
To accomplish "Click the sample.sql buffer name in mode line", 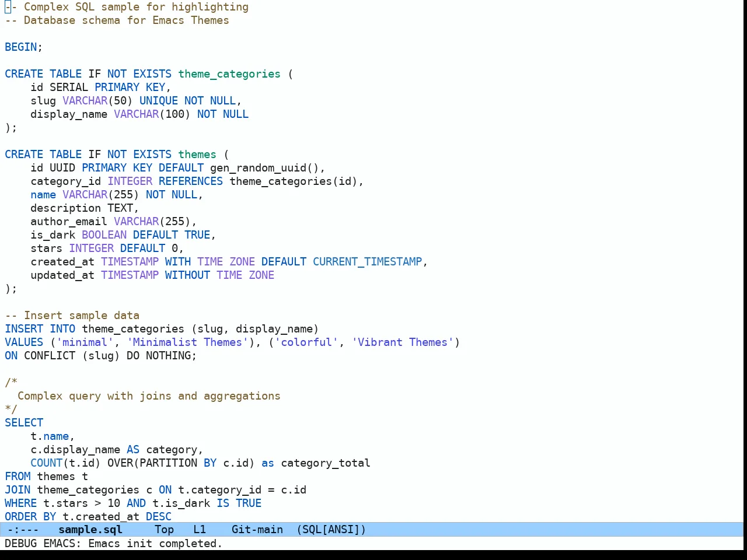I will coord(90,530).
